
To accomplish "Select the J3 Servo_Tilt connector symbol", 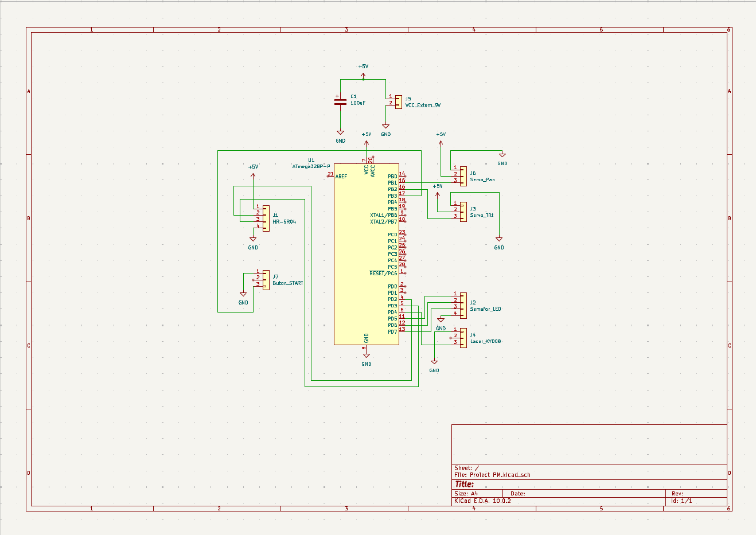I will click(463, 210).
